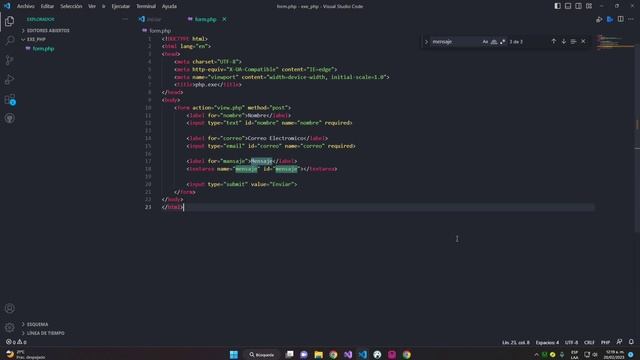Image resolution: width=640 pixels, height=360 pixels.
Task: Toggle primary side bar visibility
Action: tap(558, 6)
